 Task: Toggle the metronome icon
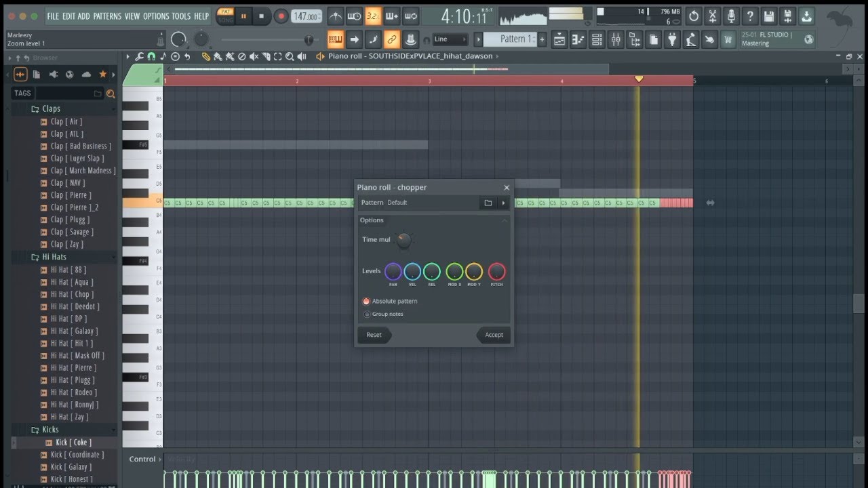(335, 16)
